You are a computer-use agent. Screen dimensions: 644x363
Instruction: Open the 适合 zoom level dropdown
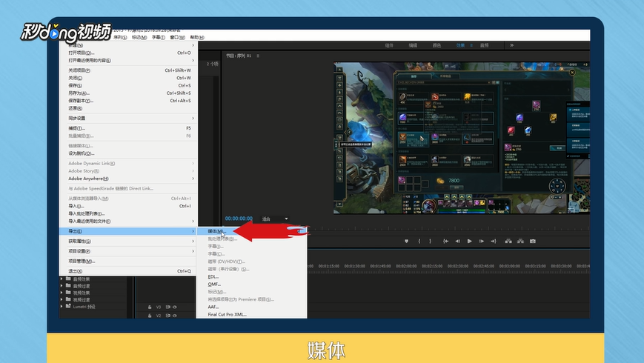click(274, 219)
